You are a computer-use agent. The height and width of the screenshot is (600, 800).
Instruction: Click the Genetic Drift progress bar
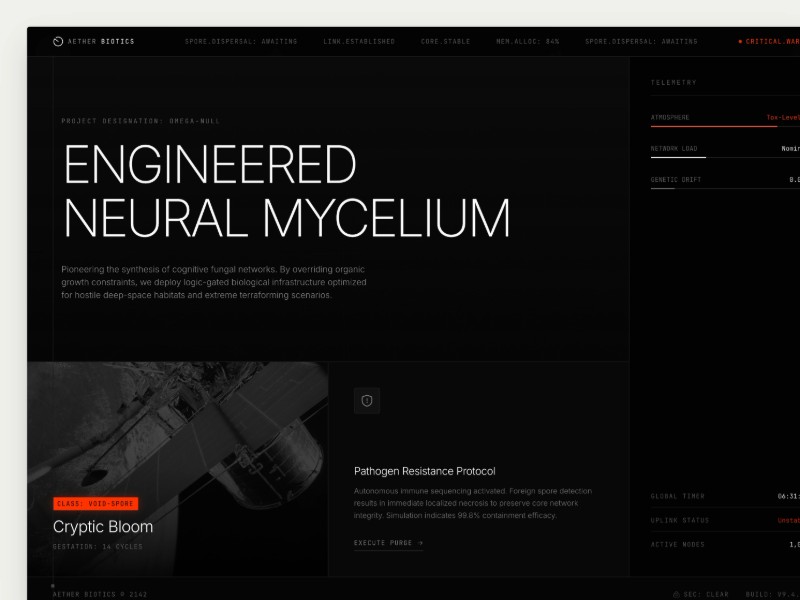(x=663, y=188)
